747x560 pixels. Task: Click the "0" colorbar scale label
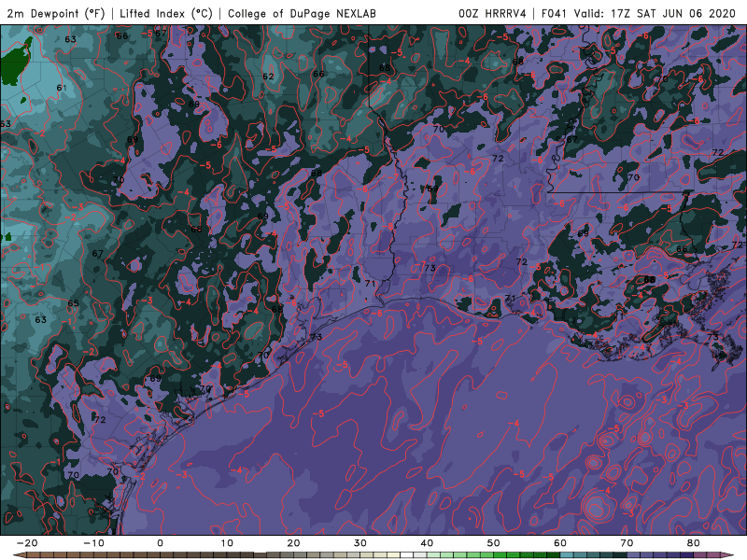(x=160, y=543)
